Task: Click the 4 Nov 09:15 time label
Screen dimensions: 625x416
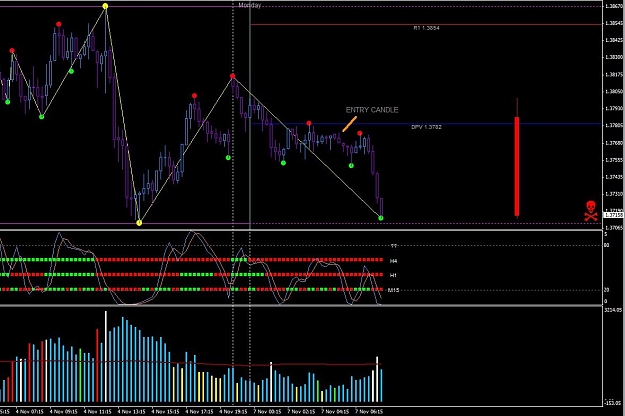Action: (64, 411)
